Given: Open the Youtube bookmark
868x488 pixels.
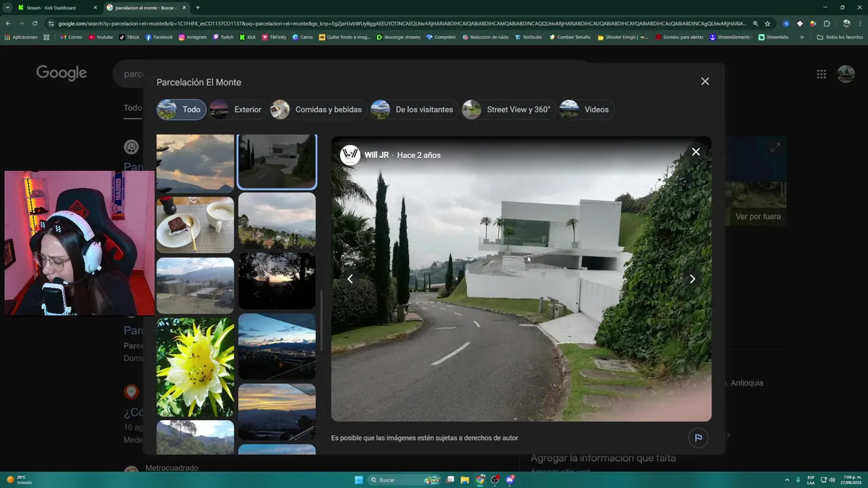Looking at the screenshot, I should tap(101, 37).
